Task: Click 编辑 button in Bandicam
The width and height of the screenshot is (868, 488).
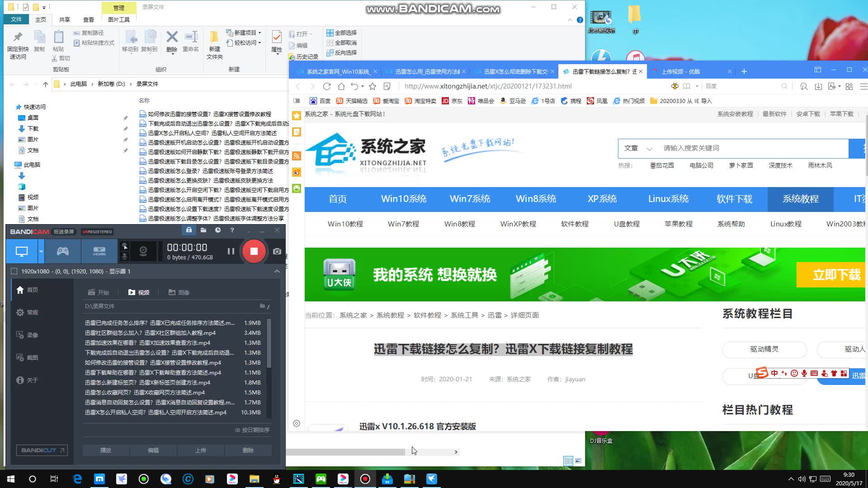Action: pyautogui.click(x=153, y=450)
